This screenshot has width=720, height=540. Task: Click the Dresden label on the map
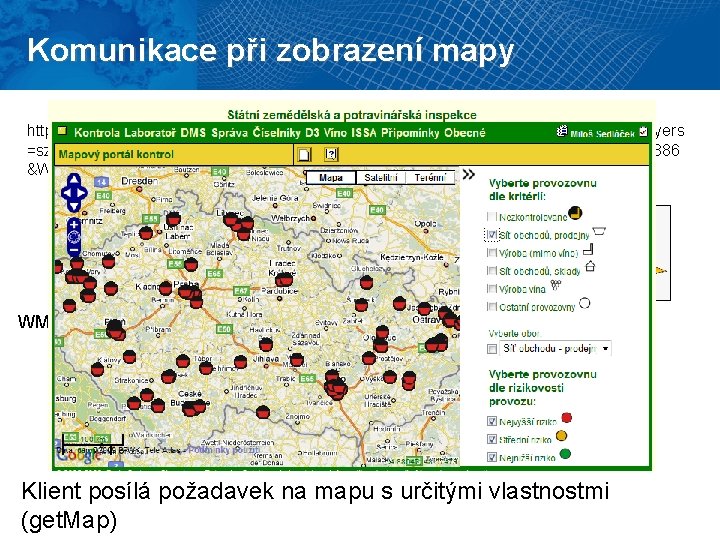[x=140, y=181]
